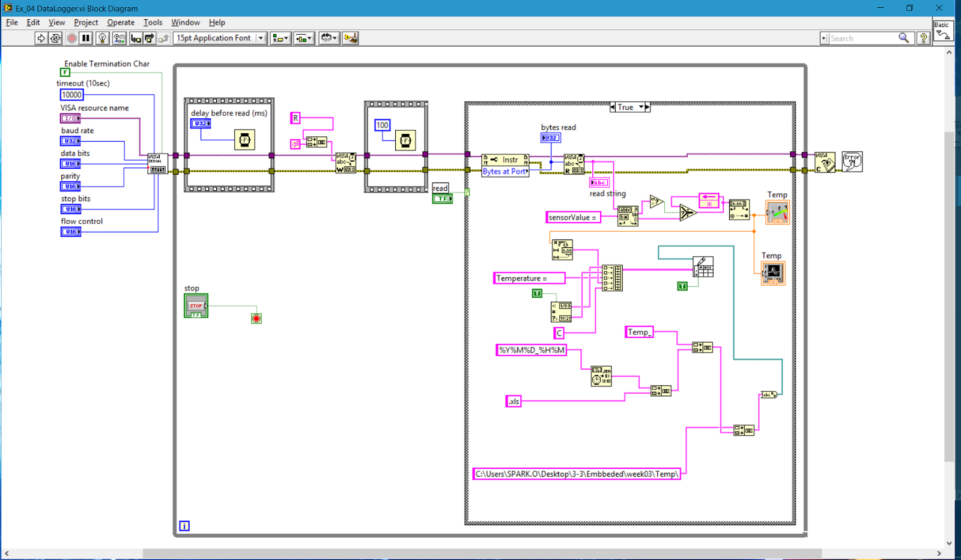Image resolution: width=961 pixels, height=560 pixels.
Task: Open the Operate menu
Action: [121, 22]
